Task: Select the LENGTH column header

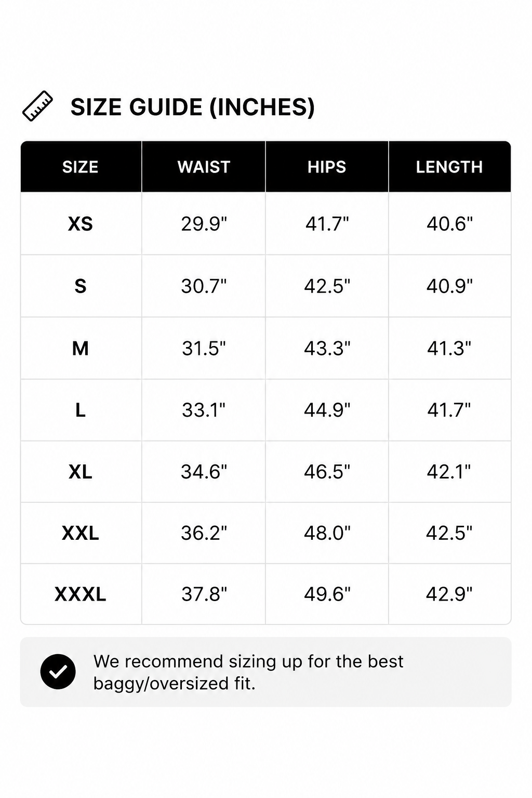Action: (x=449, y=167)
